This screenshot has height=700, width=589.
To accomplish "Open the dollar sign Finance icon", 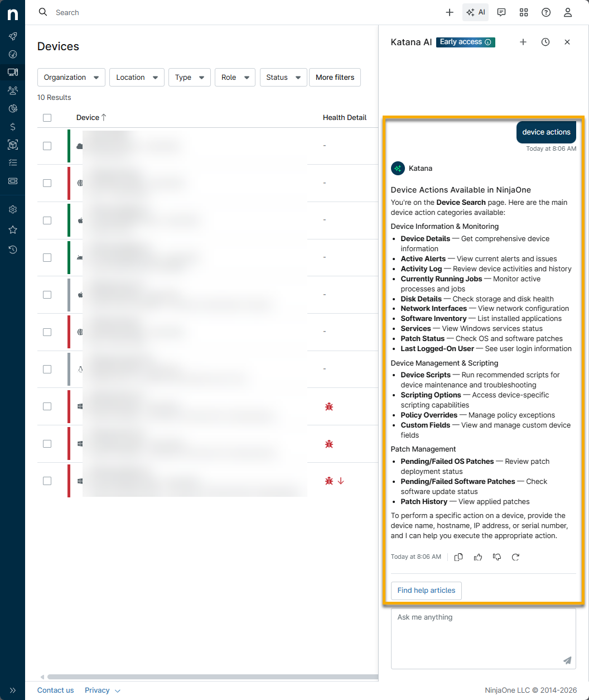I will [x=13, y=127].
